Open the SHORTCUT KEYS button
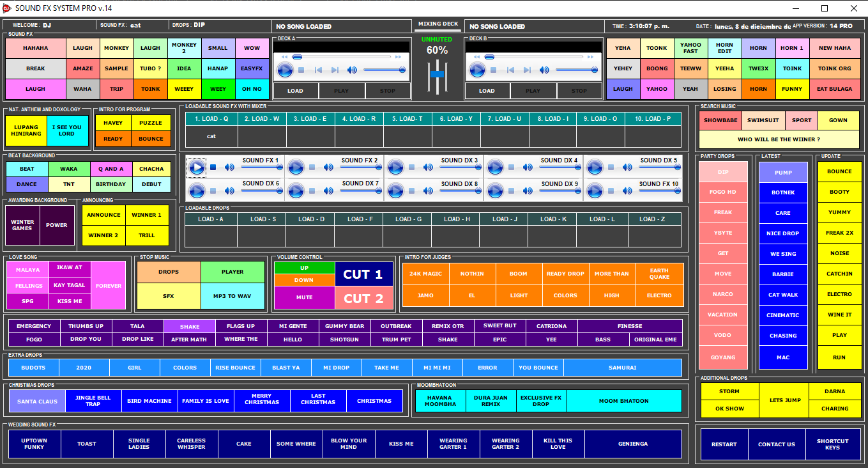 click(832, 444)
